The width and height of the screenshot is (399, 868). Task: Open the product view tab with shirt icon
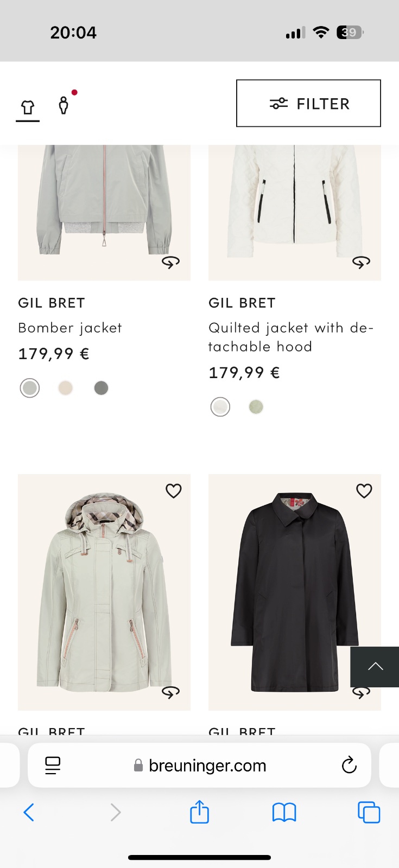click(x=28, y=107)
